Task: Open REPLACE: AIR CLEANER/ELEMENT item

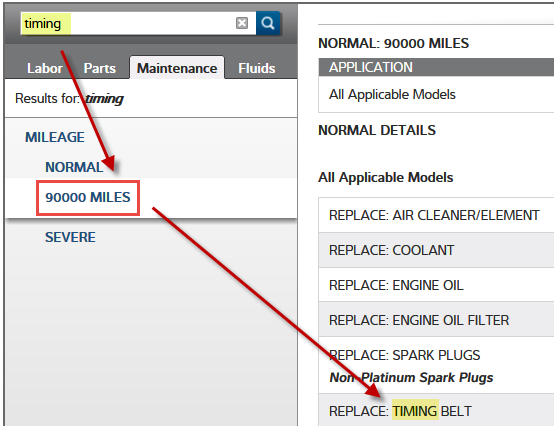Action: pos(436,215)
